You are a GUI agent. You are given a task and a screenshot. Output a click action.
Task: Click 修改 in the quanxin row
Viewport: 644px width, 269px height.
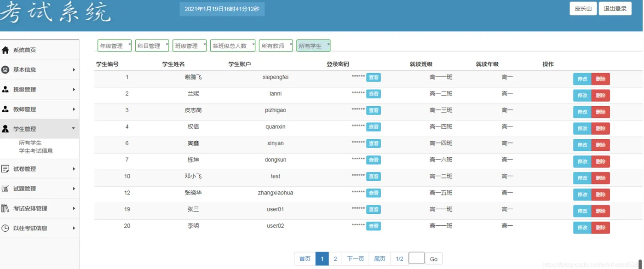point(582,129)
